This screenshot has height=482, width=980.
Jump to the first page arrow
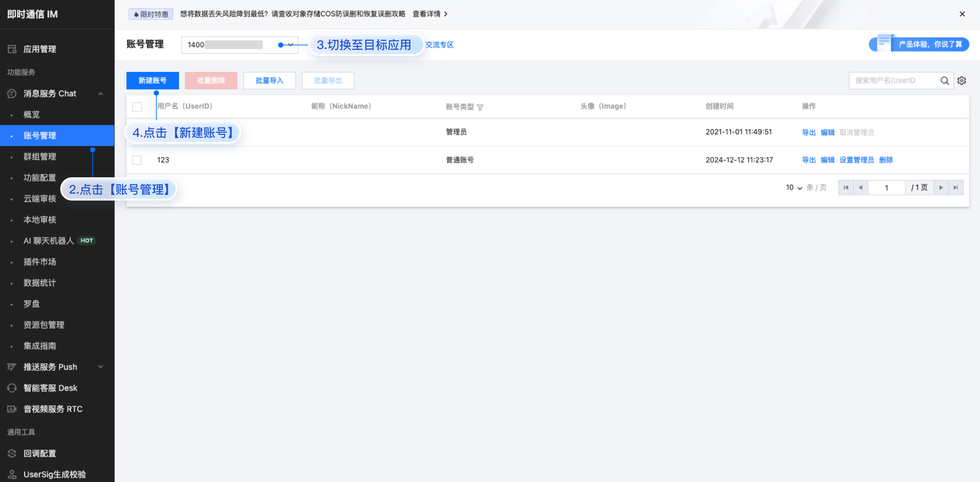[x=846, y=188]
